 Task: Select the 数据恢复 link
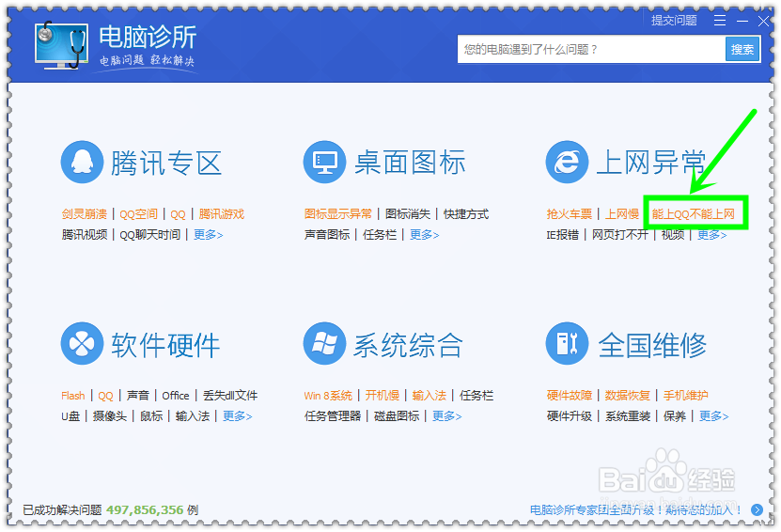628,396
